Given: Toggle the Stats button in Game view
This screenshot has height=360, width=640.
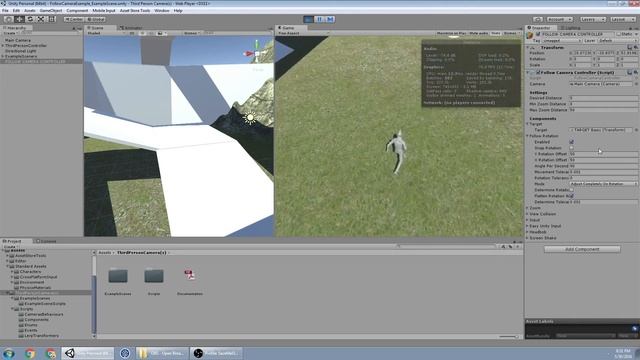Looking at the screenshot, I should [x=496, y=33].
